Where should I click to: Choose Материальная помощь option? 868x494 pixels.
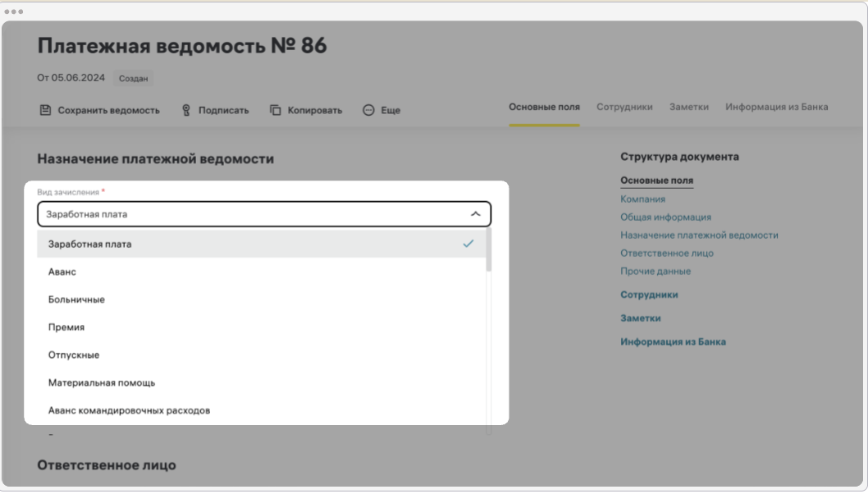click(x=102, y=382)
